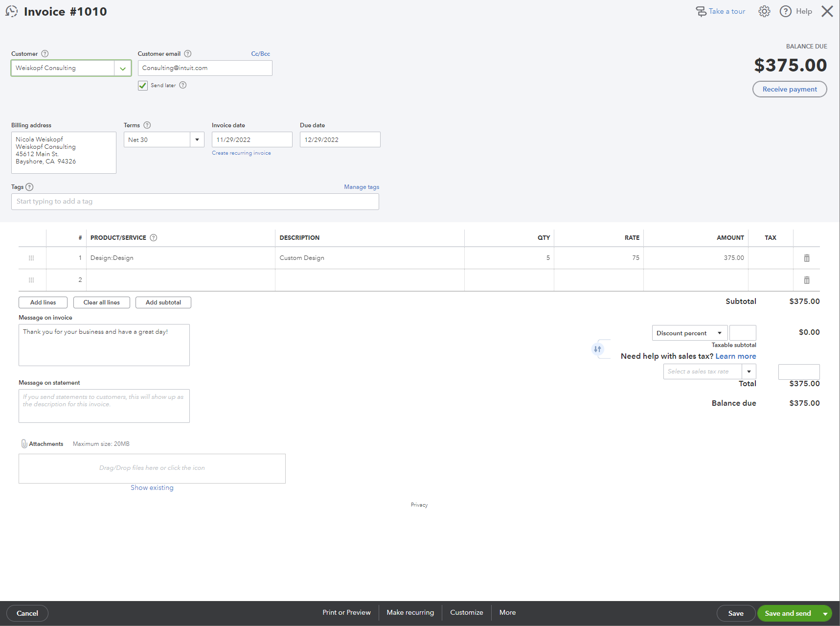Open the Create recurring invoice link
Viewport: 840px width, 626px height.
click(241, 153)
